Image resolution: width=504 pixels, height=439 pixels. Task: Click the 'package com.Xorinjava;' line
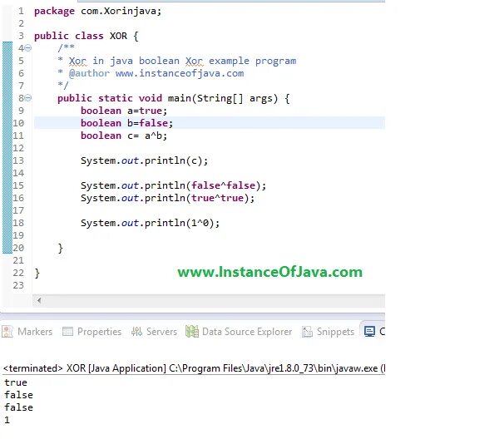97,11
